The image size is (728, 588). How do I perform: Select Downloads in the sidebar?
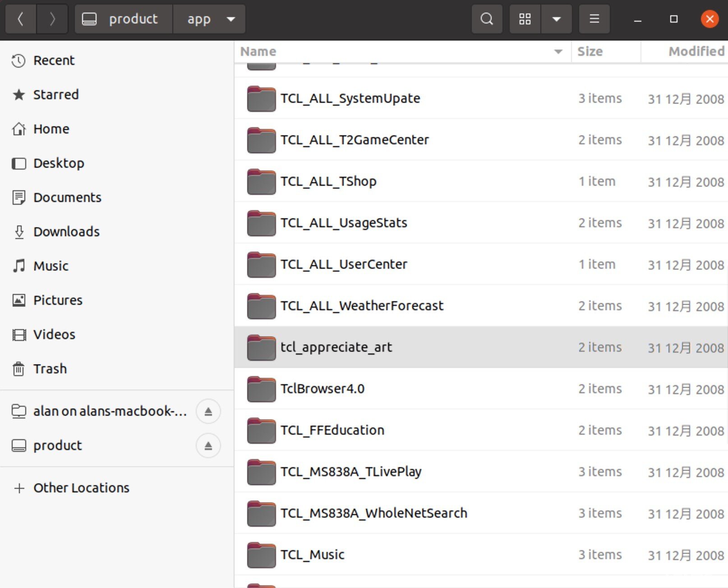coord(66,232)
